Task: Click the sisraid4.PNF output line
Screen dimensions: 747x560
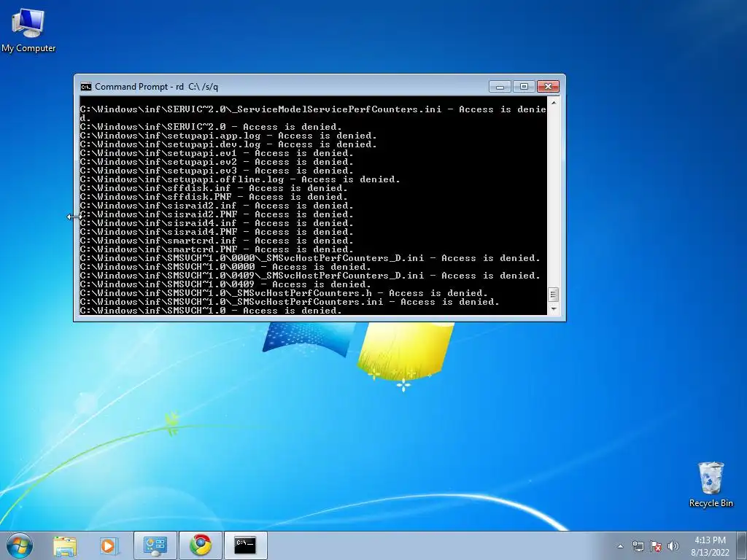Action: click(x=217, y=232)
